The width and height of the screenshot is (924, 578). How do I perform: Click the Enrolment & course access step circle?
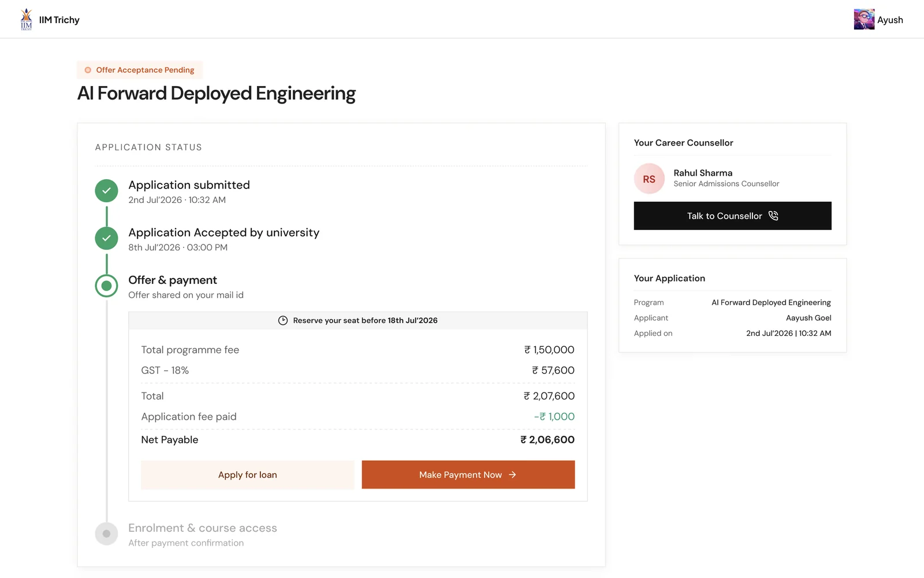tap(106, 533)
